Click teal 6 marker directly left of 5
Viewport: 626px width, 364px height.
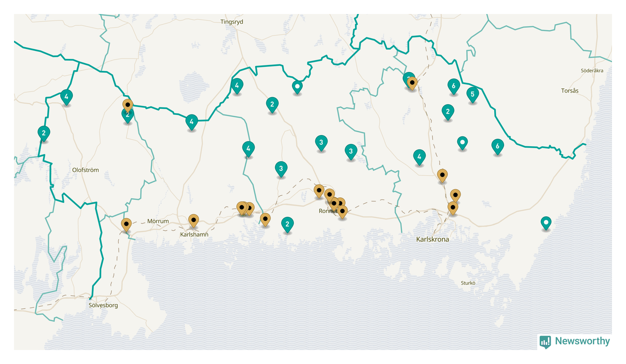coord(453,86)
